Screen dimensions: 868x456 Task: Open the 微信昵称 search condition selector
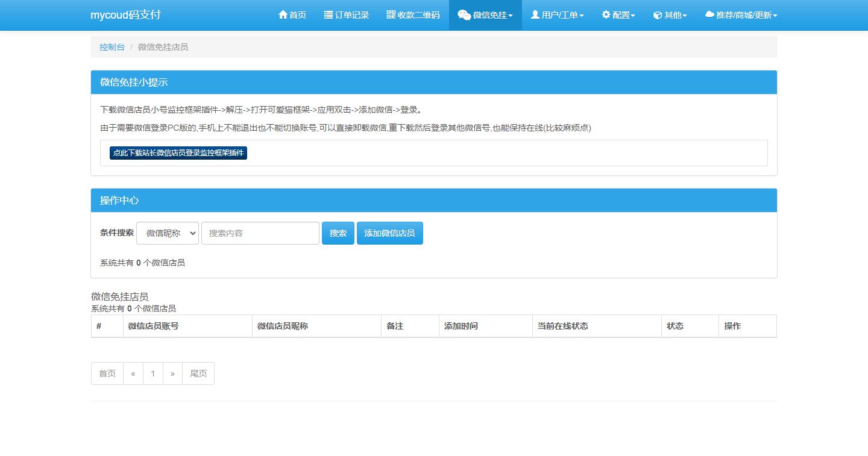[x=167, y=233]
